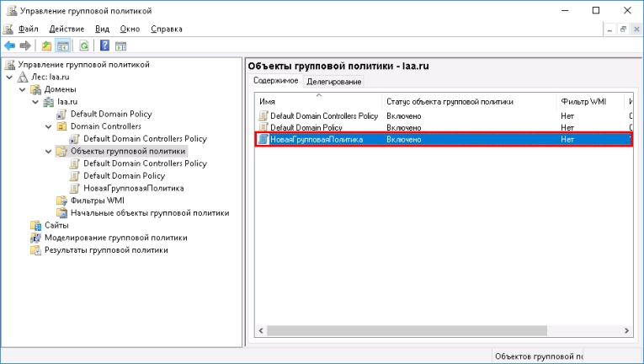
Task: Collapse the Domain Controllers node
Action: point(50,126)
